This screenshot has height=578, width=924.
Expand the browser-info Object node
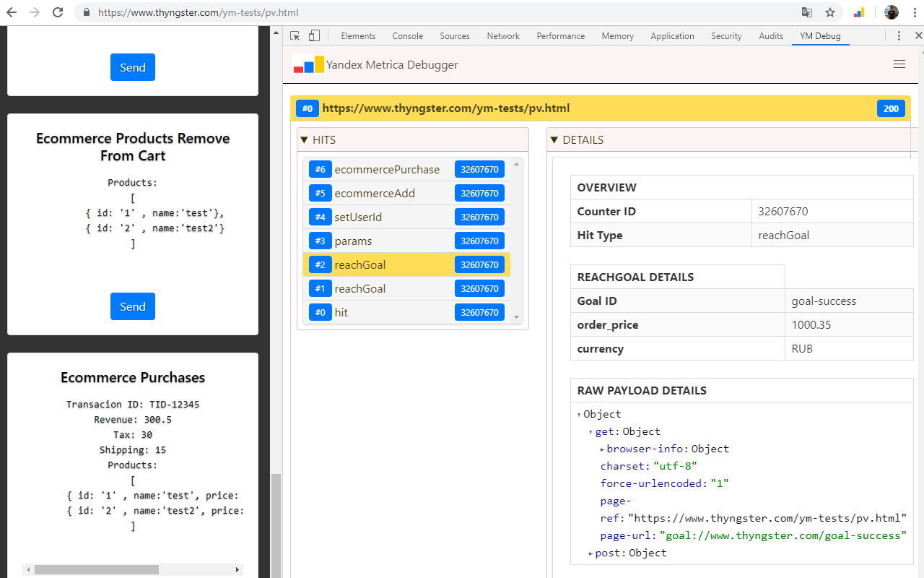(603, 449)
